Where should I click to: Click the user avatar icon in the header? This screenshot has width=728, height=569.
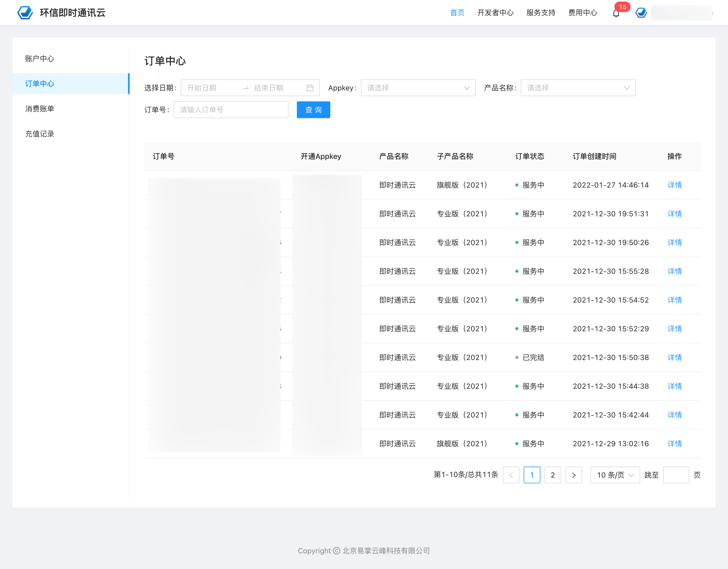641,13
